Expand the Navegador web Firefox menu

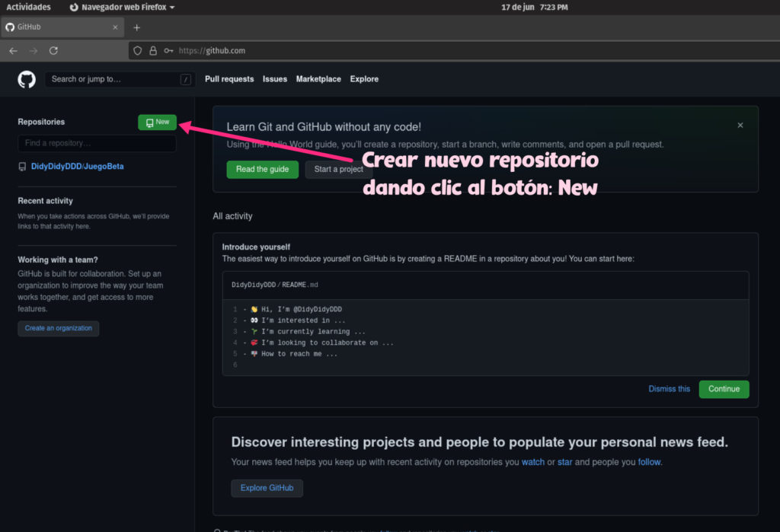point(122,7)
